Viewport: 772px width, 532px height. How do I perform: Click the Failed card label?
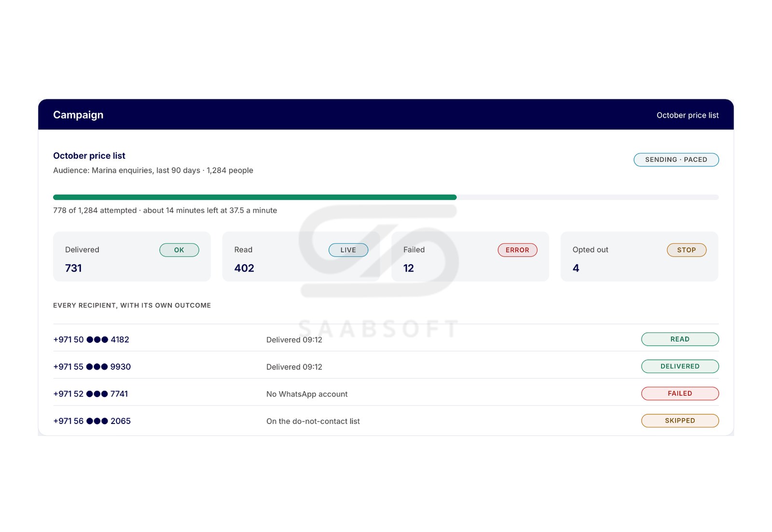[x=414, y=249]
